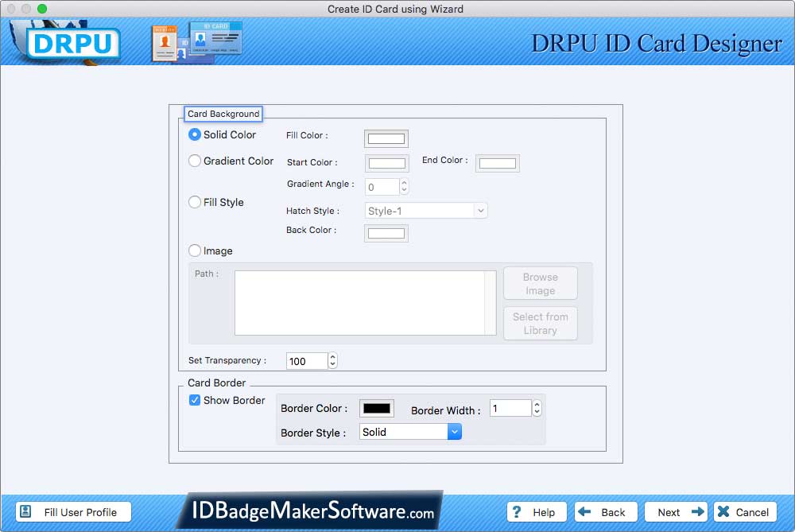Click the Next arrow icon

coord(698,511)
